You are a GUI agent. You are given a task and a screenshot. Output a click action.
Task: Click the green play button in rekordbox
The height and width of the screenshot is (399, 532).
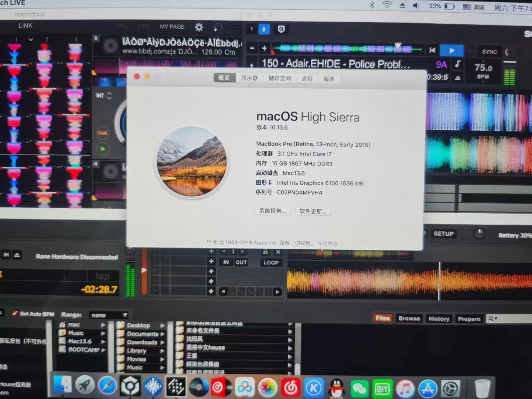(x=103, y=149)
